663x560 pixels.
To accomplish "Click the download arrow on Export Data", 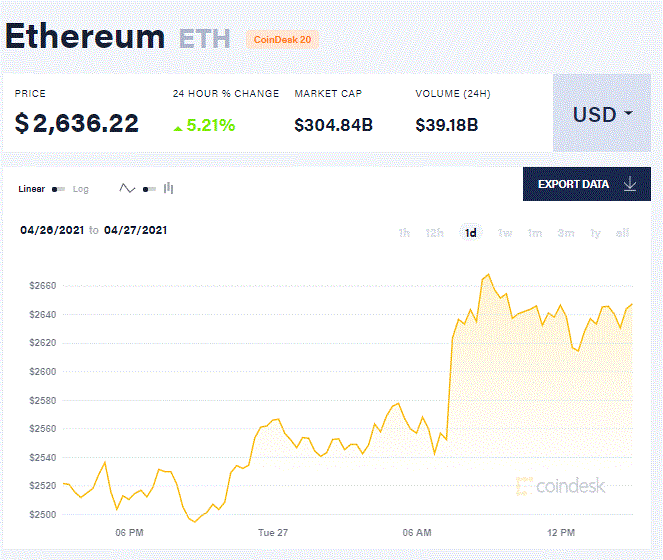I will (630, 184).
